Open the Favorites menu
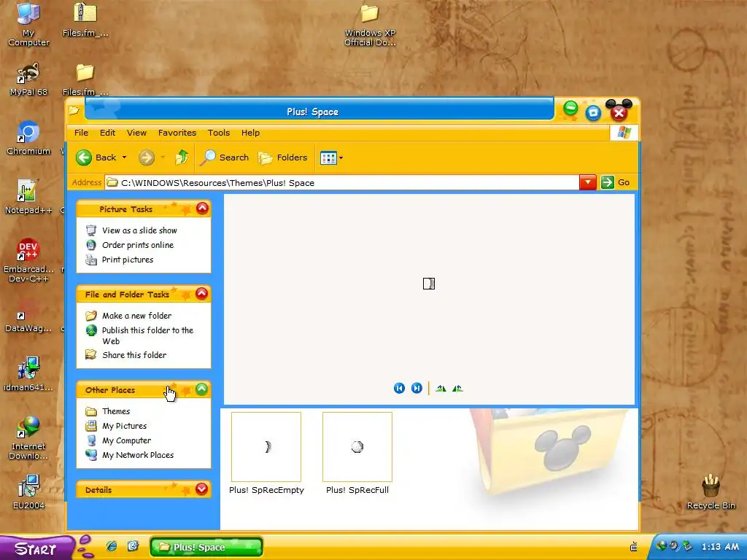Image resolution: width=747 pixels, height=560 pixels. coord(177,133)
